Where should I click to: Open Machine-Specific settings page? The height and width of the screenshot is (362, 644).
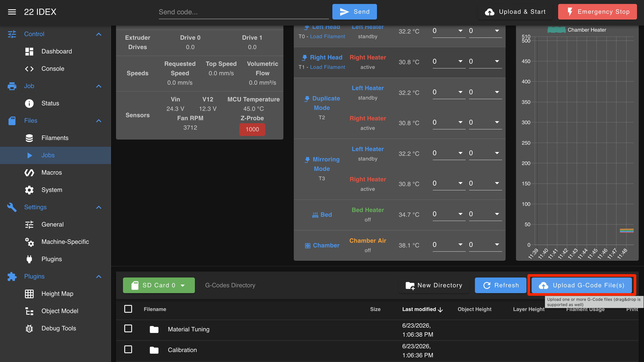coord(55,242)
